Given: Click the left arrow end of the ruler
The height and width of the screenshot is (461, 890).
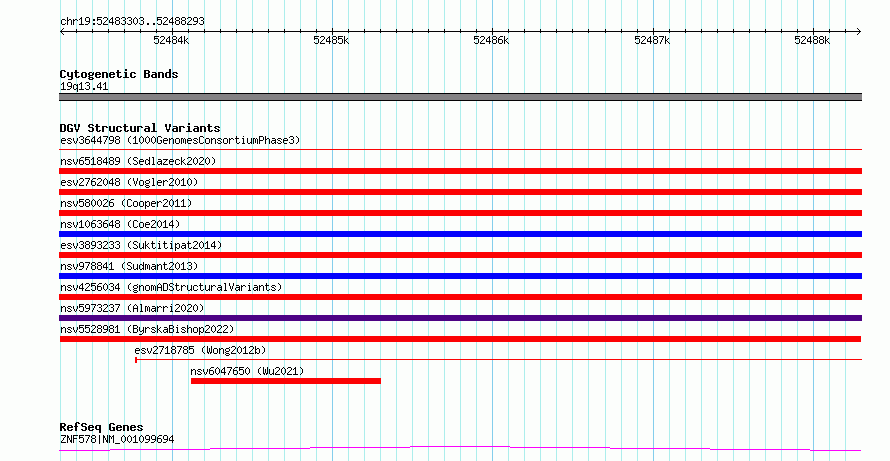Looking at the screenshot, I should (x=62, y=31).
